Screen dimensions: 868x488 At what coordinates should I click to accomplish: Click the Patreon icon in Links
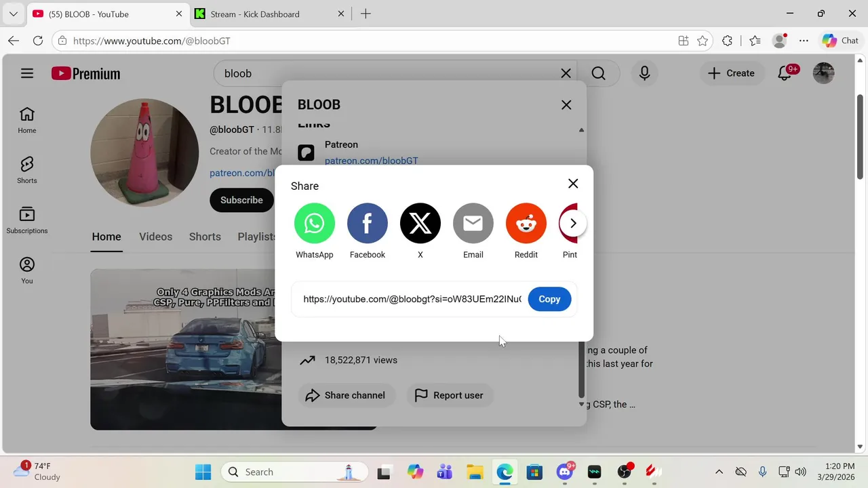click(307, 152)
